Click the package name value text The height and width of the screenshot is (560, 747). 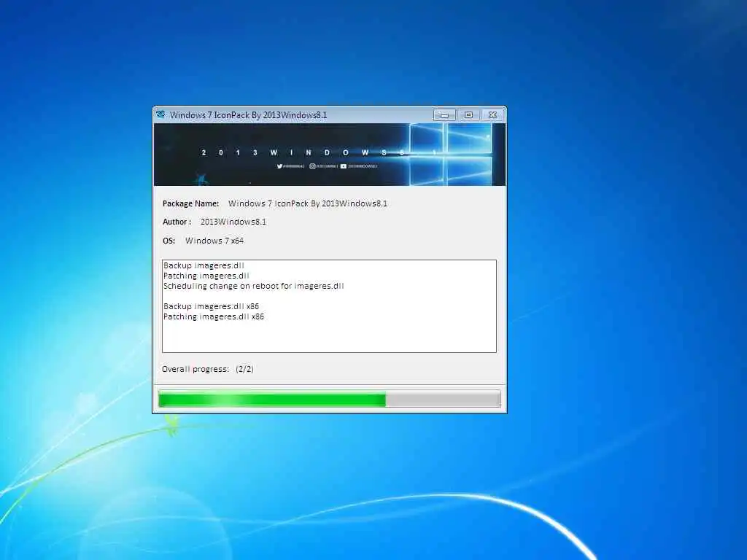[308, 203]
